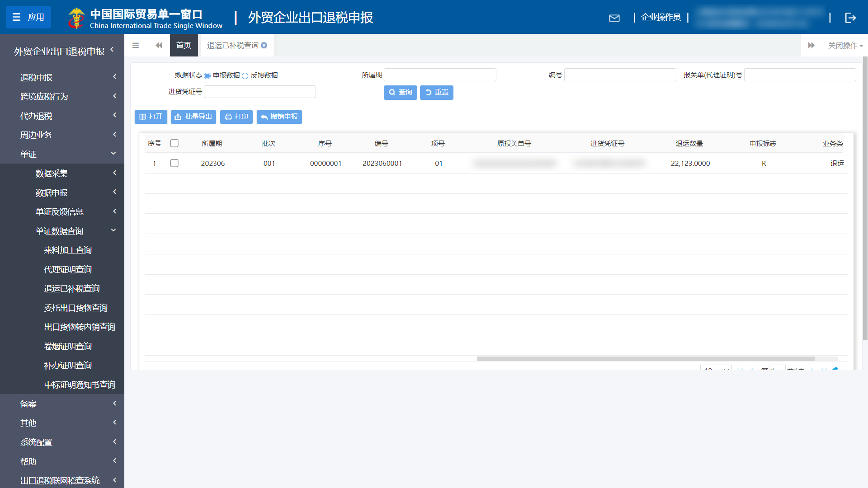Viewport: 868px width, 488px height.
Task: Open the 关闭操作 dropdown
Action: click(x=844, y=45)
